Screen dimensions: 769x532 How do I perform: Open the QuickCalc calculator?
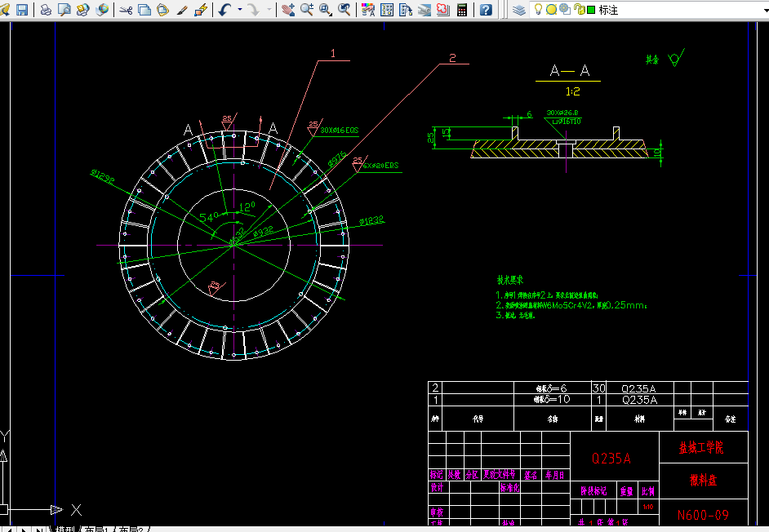click(x=462, y=10)
